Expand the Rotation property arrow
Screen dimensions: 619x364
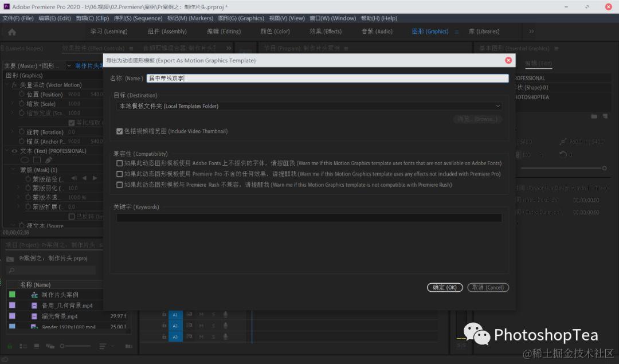click(13, 132)
